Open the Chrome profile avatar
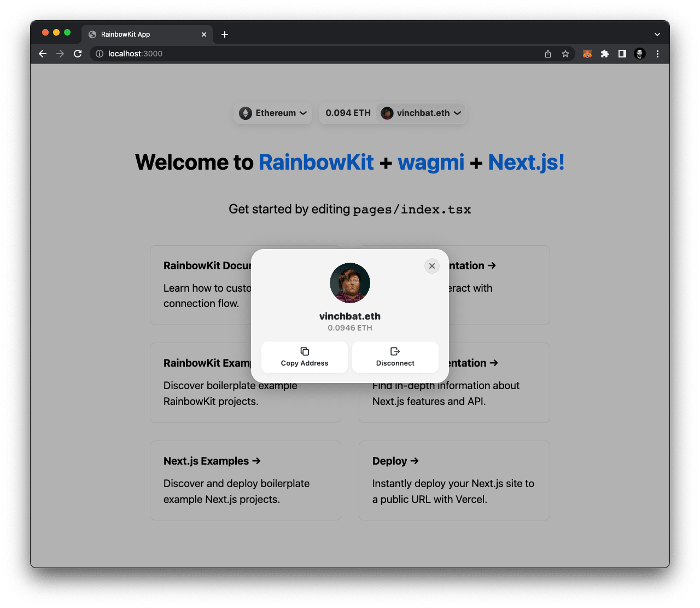700x608 pixels. (x=640, y=54)
